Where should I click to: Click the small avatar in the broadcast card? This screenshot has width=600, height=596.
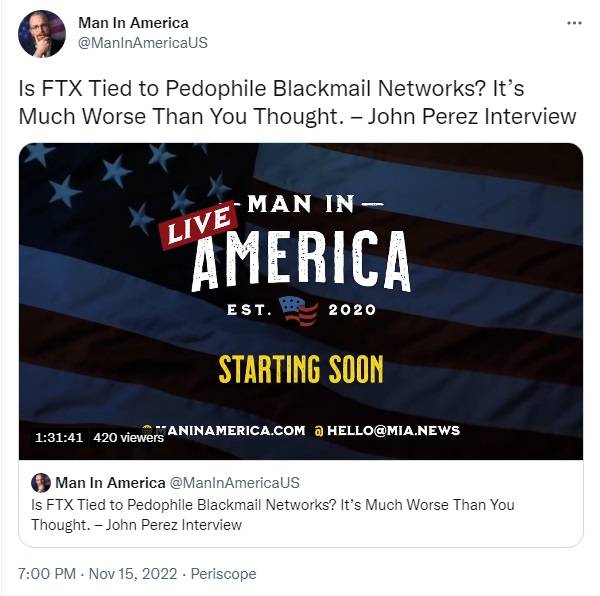point(41,483)
